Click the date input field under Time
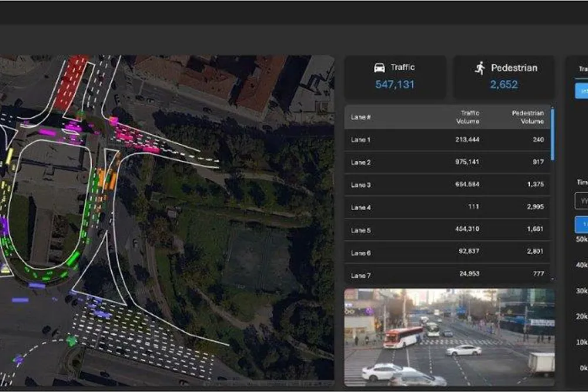The height and width of the screenshot is (392, 588). point(582,201)
